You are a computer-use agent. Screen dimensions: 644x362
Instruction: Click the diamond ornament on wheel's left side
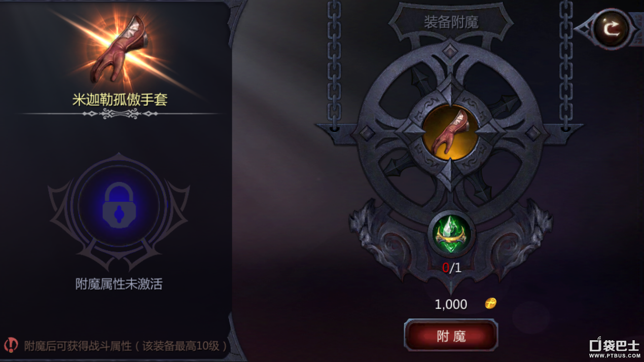pyautogui.click(x=367, y=133)
